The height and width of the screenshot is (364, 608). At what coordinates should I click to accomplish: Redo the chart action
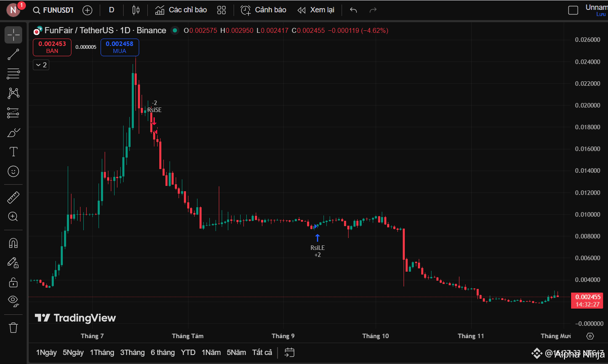coord(373,10)
